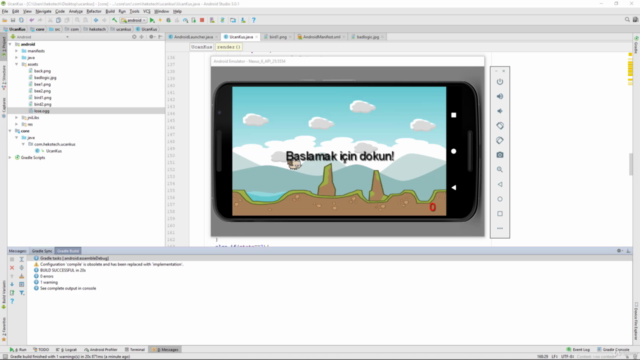
Task: Open emulator extended controls more button
Action: click(x=500, y=228)
